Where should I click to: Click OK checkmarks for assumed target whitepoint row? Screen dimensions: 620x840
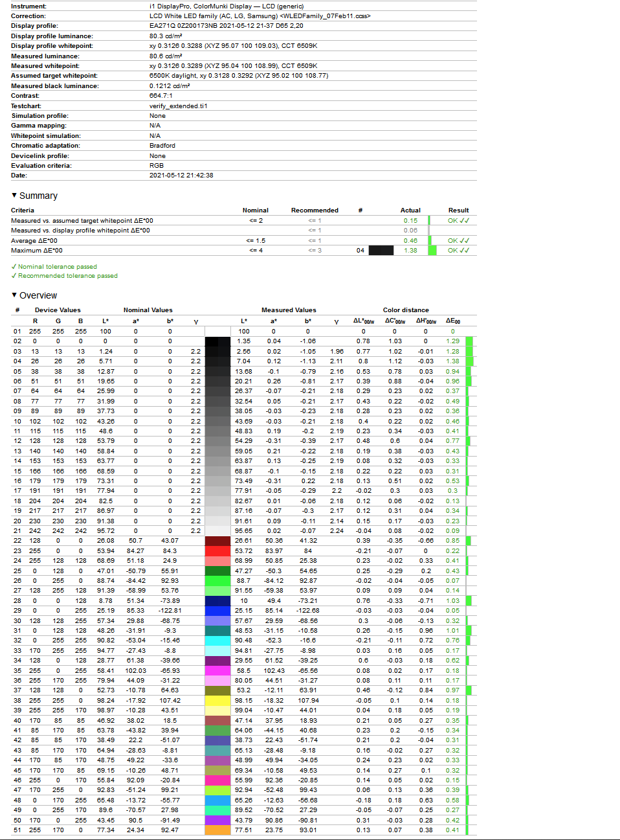coord(458,221)
